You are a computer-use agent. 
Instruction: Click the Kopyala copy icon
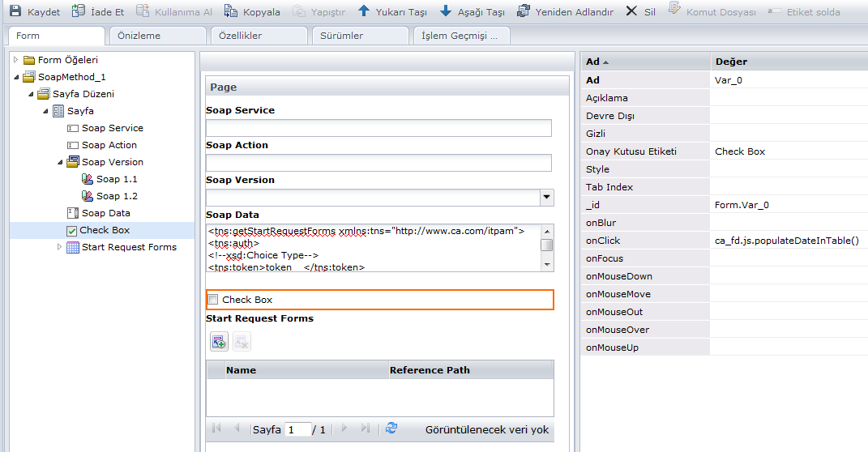click(230, 11)
